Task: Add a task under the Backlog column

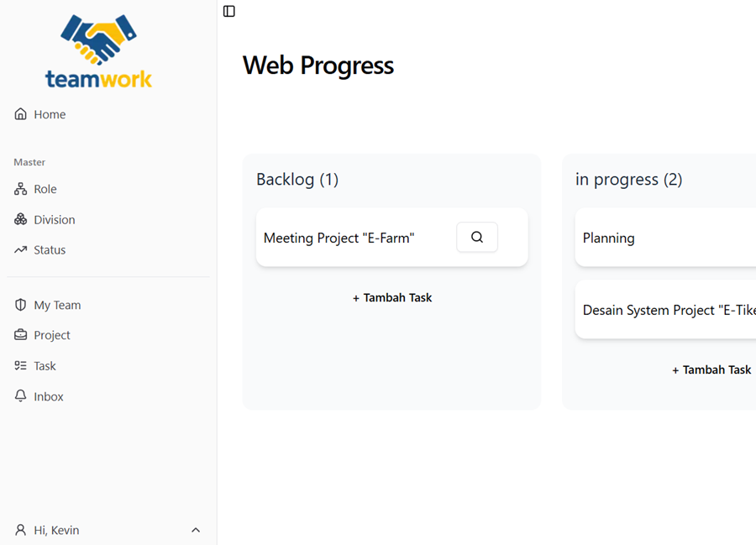Action: pyautogui.click(x=391, y=297)
